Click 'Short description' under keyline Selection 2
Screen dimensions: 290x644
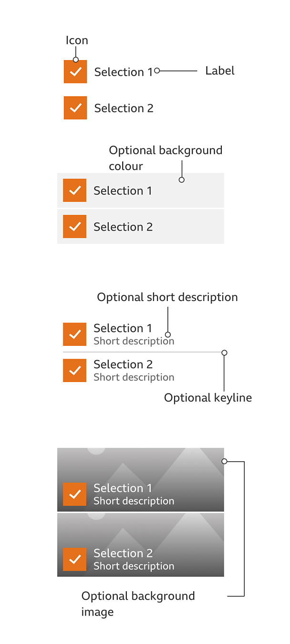tap(134, 377)
